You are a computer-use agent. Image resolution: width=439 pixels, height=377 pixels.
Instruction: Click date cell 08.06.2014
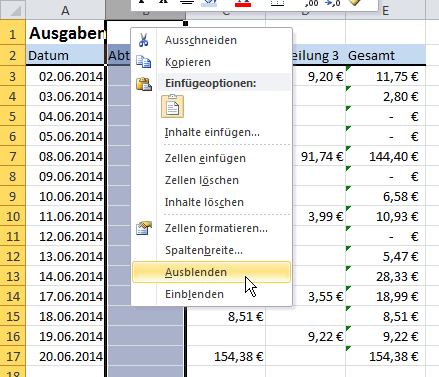coord(65,156)
